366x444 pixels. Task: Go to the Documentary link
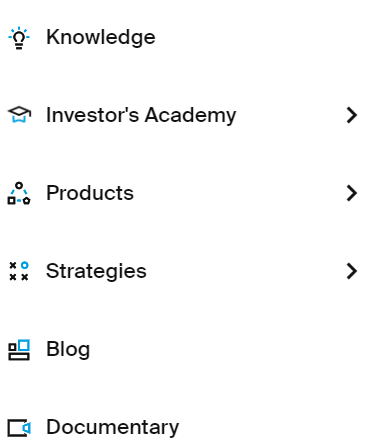(113, 428)
